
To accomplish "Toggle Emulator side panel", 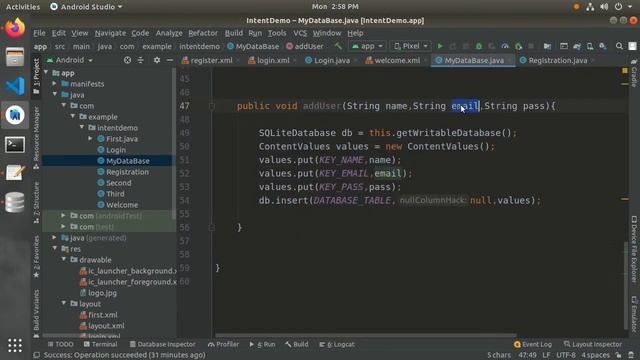I will [x=634, y=314].
